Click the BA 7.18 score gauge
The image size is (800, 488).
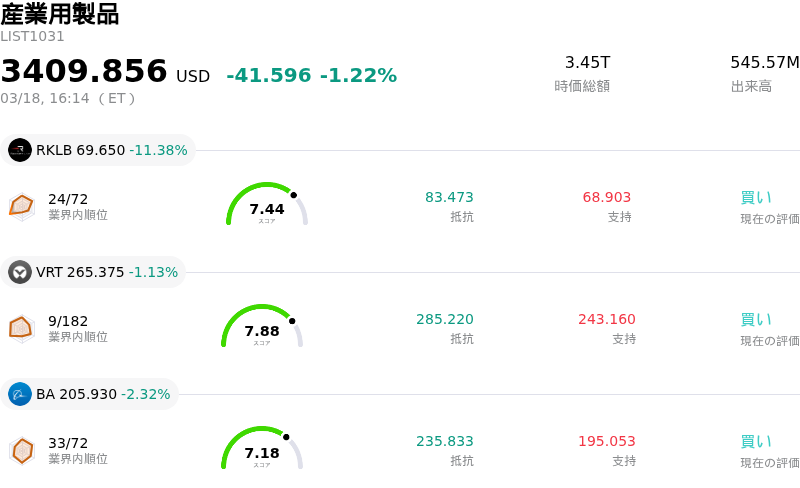262,450
